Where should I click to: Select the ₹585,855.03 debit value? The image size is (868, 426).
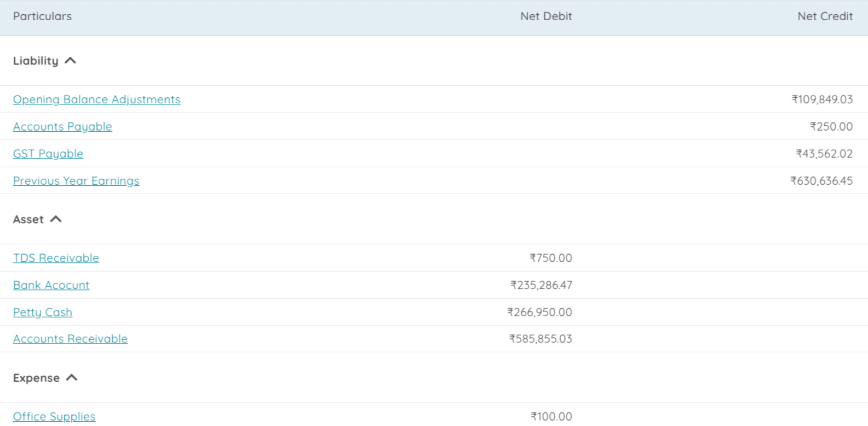[540, 339]
